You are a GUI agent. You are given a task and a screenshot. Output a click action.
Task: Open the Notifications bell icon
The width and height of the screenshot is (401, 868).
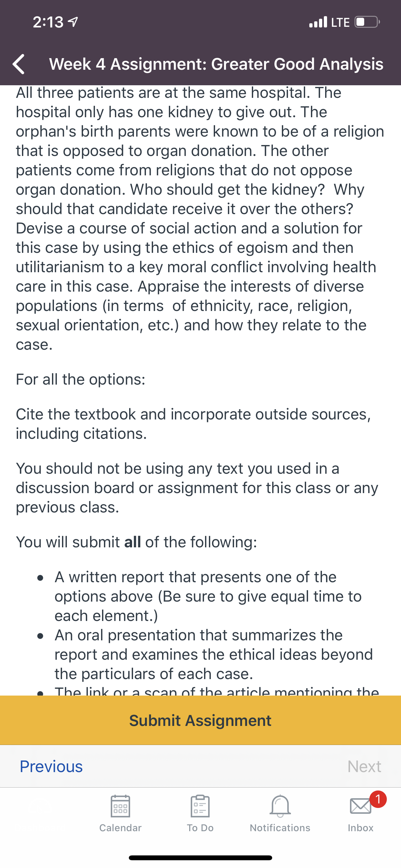click(x=280, y=806)
